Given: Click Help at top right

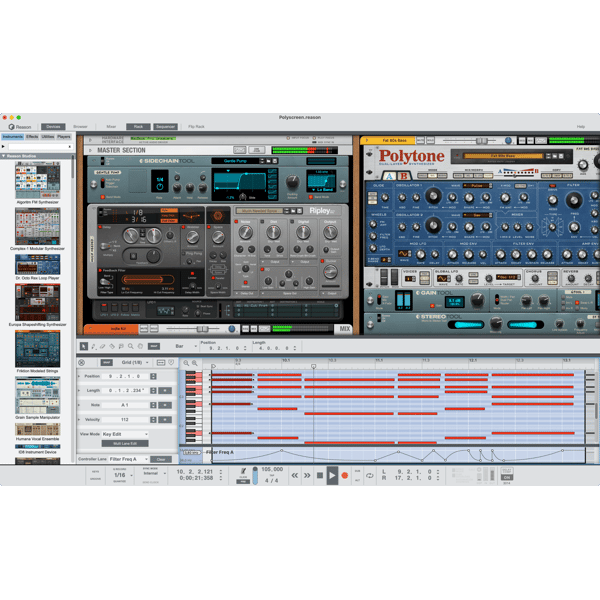Looking at the screenshot, I should point(581,127).
